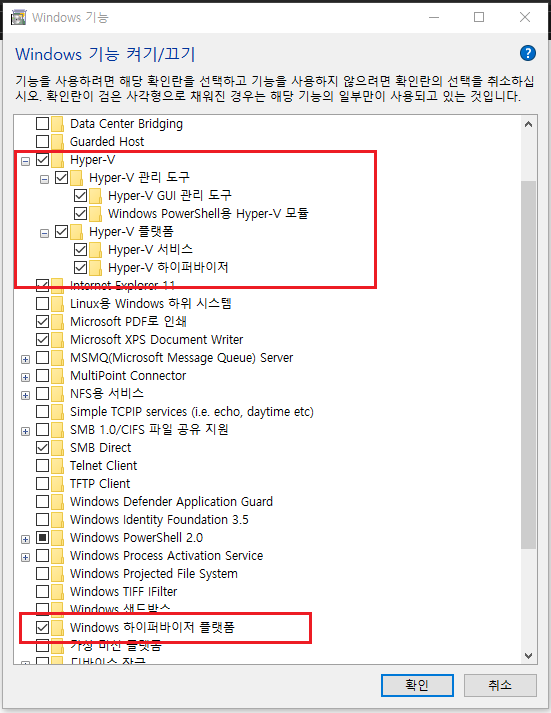Click the vertical scrollbar thumb
The width and height of the screenshot is (551, 713).
pos(528,365)
